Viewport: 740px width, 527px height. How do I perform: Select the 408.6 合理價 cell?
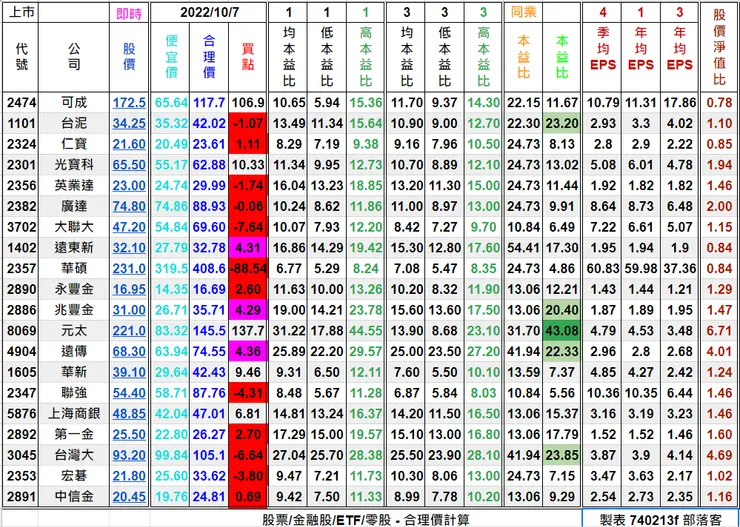tap(209, 268)
